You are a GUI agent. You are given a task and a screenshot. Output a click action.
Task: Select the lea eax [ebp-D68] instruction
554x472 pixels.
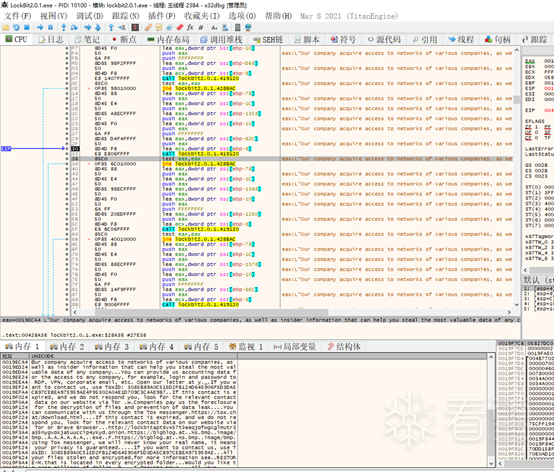pyautogui.click(x=210, y=63)
